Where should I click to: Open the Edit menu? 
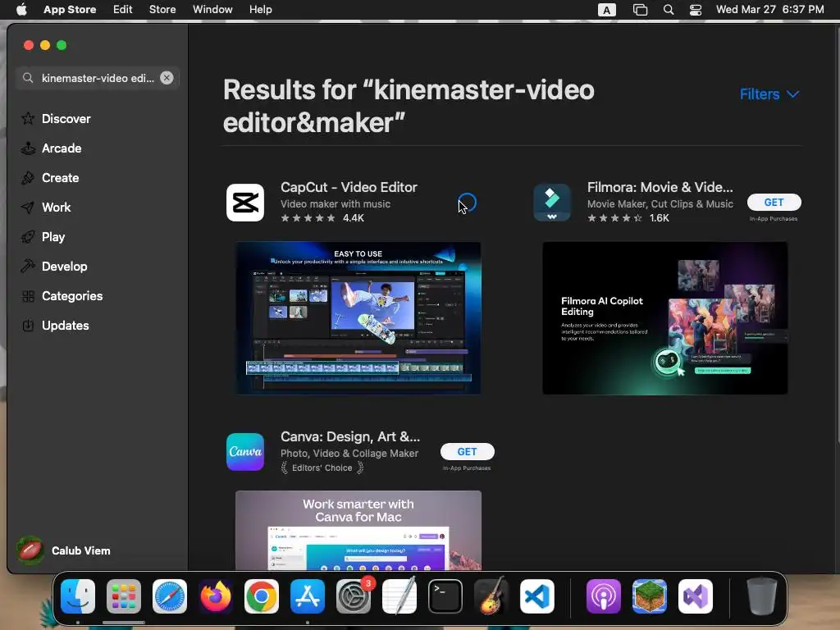click(123, 10)
